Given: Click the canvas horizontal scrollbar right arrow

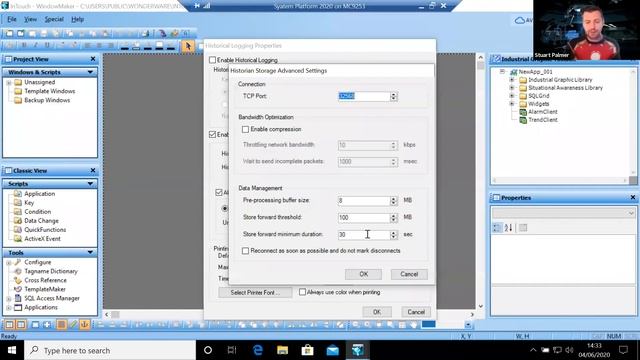Looking at the screenshot, I should [x=472, y=315].
